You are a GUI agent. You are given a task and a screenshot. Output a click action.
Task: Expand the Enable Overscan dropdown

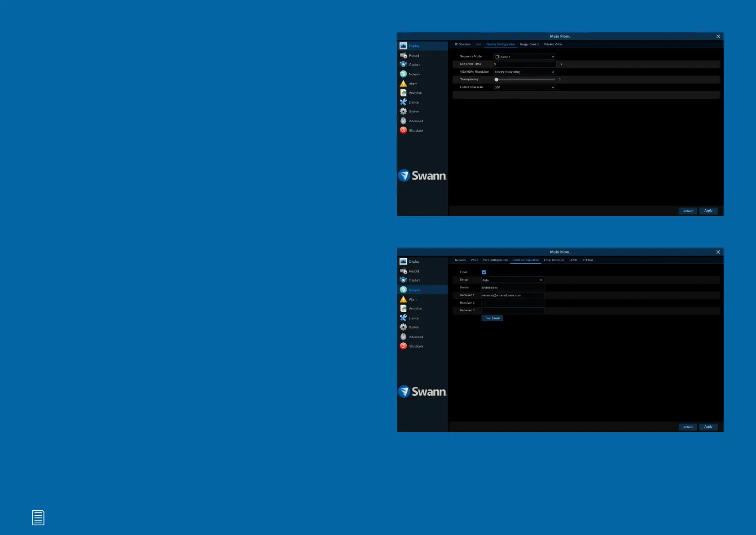coord(524,87)
